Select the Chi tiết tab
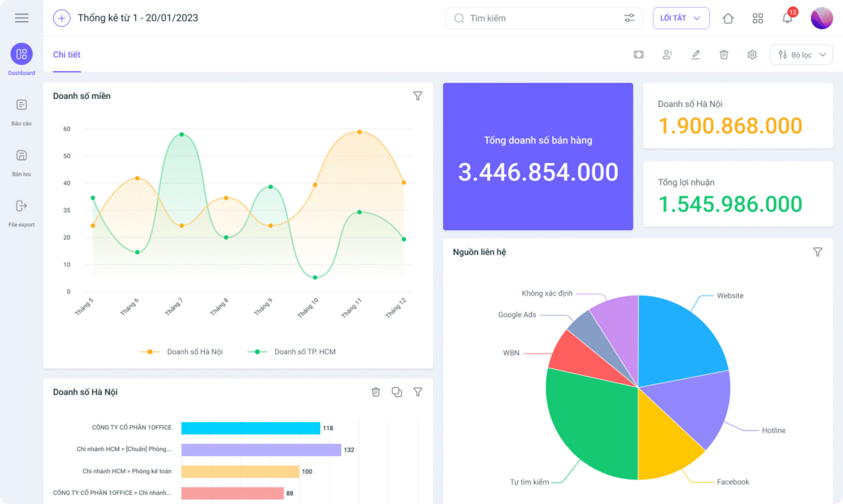 [x=67, y=55]
